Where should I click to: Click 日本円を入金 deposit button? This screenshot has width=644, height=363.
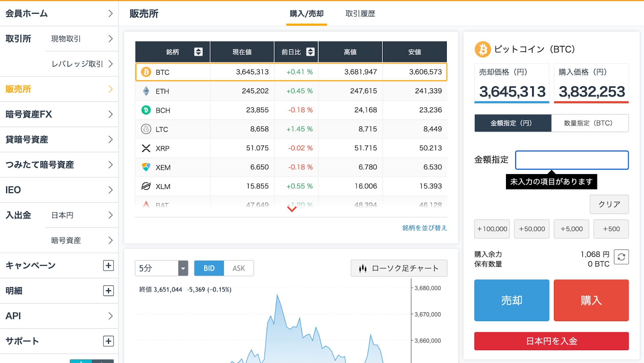pyautogui.click(x=551, y=341)
